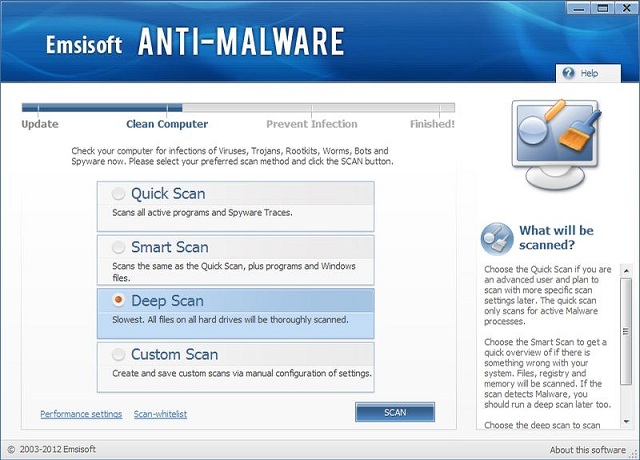Click 'Scans all active programs and Spyware Traces.'

click(x=202, y=213)
